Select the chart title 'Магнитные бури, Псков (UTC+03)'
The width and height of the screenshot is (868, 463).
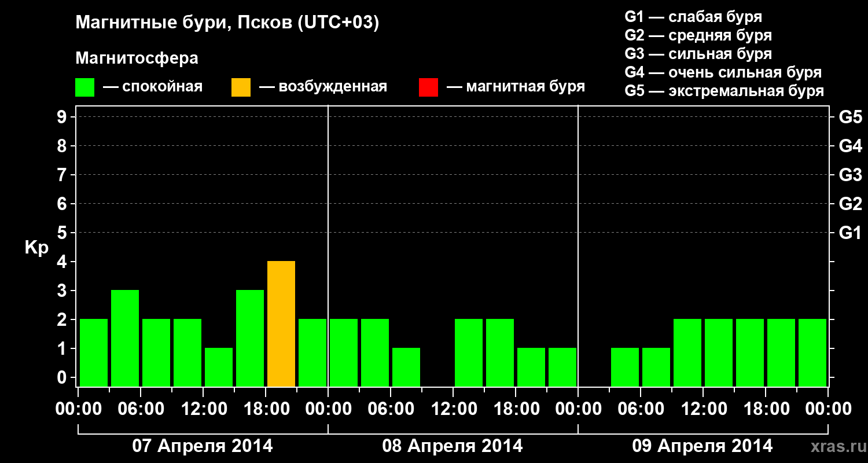pyautogui.click(x=227, y=23)
